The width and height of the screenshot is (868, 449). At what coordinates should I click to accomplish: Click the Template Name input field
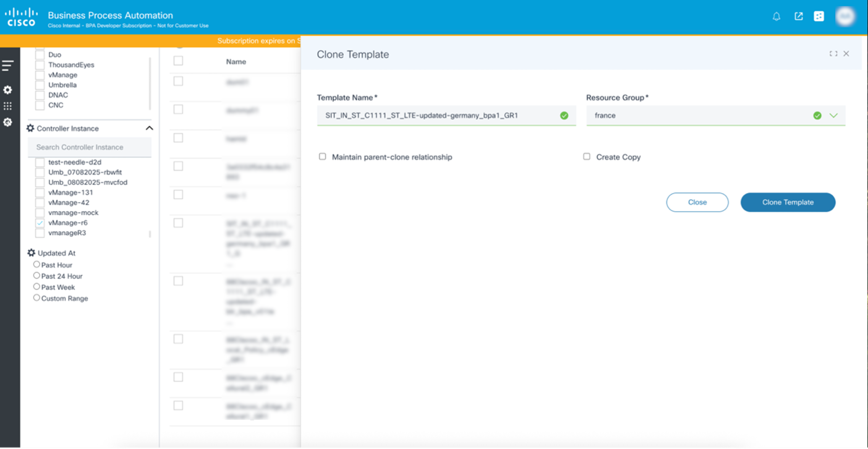tap(446, 116)
